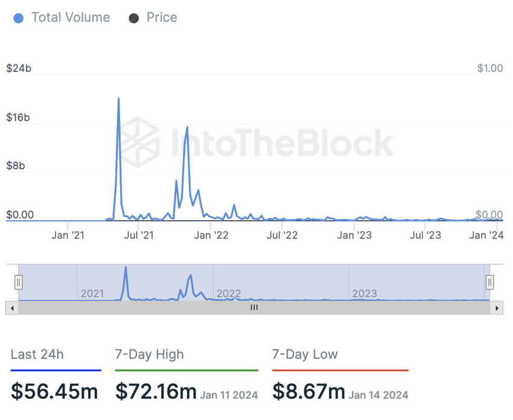Click the scrollbar thumb grip
Image resolution: width=513 pixels, height=420 pixels.
pyautogui.click(x=254, y=308)
